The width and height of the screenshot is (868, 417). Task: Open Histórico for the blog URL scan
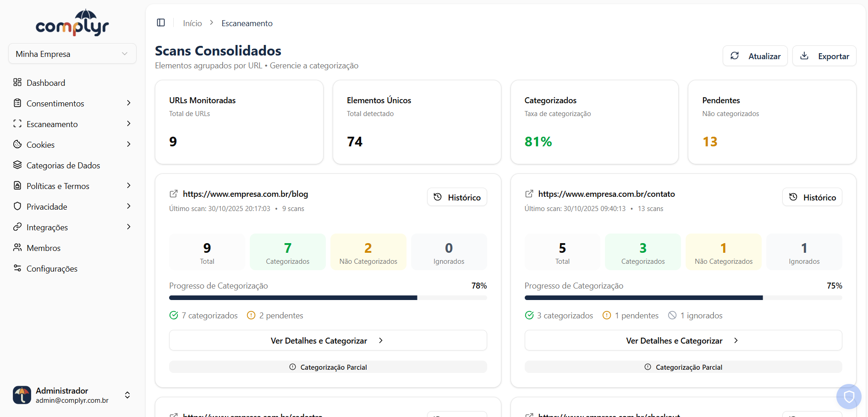[456, 197]
